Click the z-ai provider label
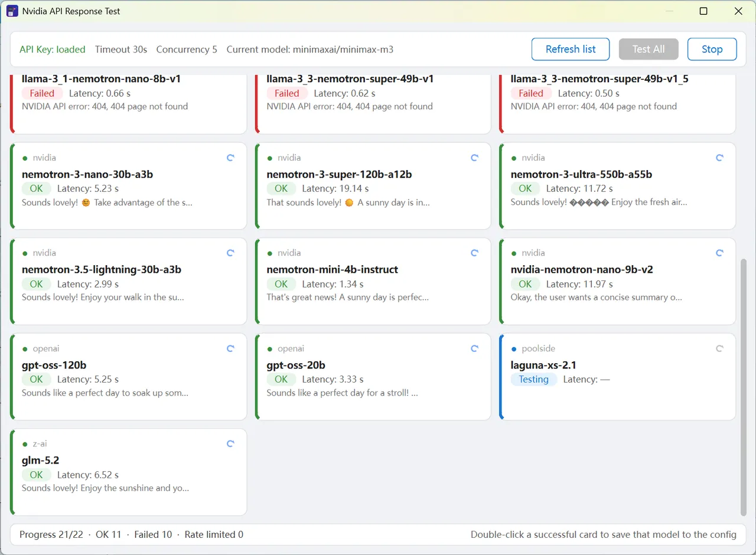 click(40, 443)
